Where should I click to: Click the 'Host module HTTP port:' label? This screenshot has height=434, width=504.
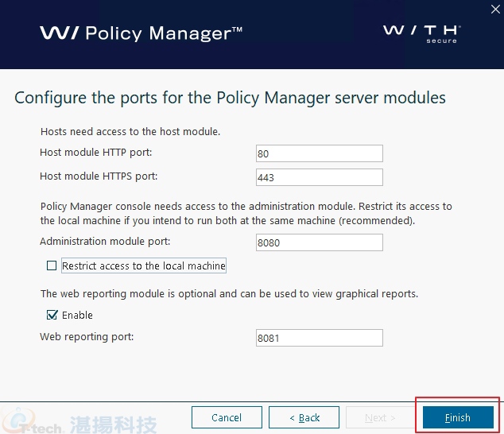tap(95, 152)
